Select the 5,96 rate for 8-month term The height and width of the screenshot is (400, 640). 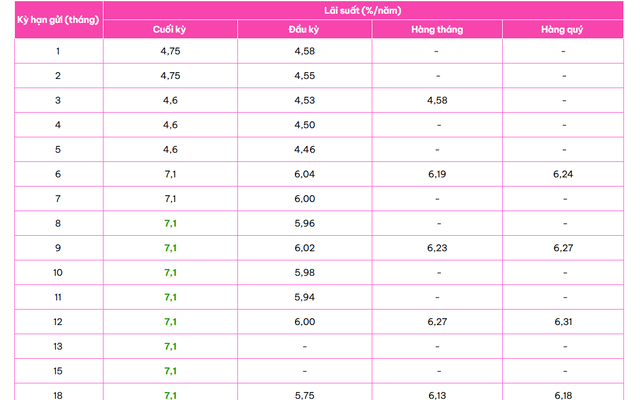click(x=304, y=223)
